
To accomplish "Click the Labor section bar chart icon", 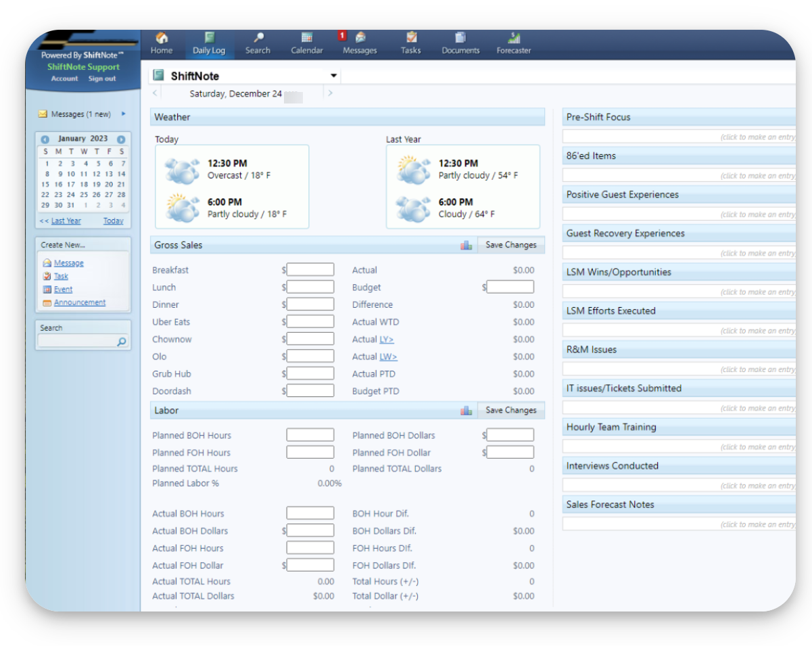I will (467, 411).
